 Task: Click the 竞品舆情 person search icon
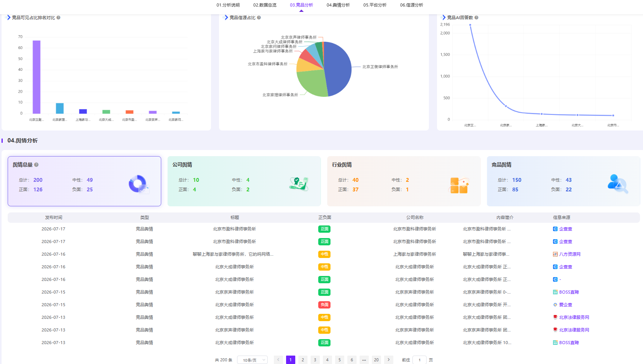pos(618,184)
